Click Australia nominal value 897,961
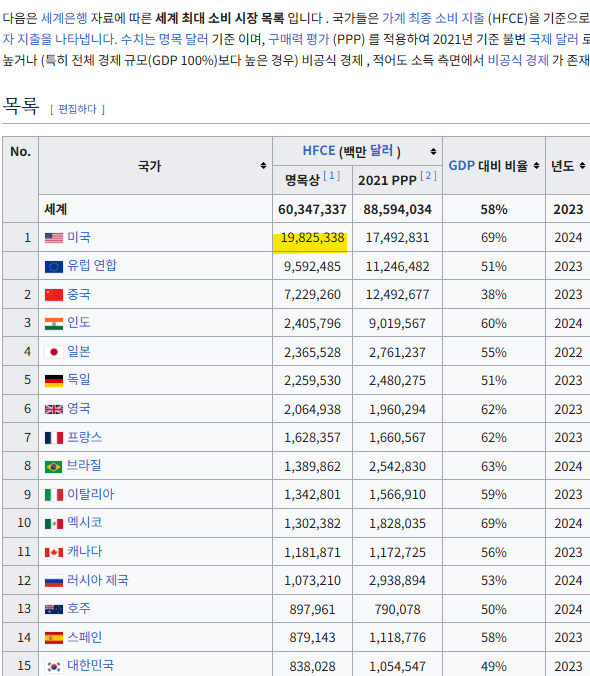590x676 pixels. (312, 610)
